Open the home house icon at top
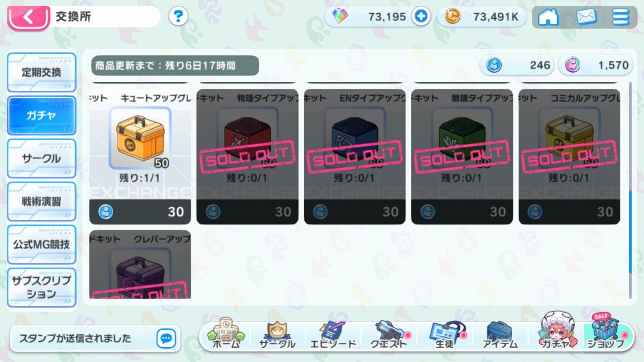 click(548, 17)
